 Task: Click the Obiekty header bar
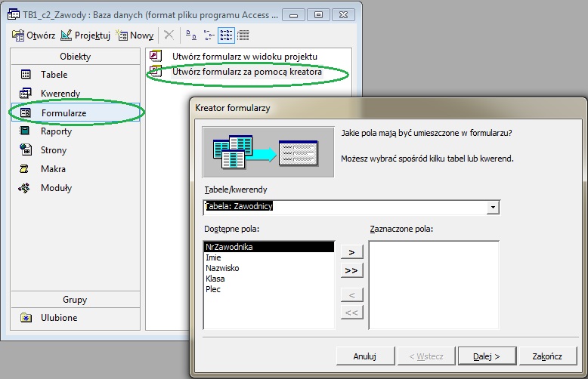click(x=75, y=56)
